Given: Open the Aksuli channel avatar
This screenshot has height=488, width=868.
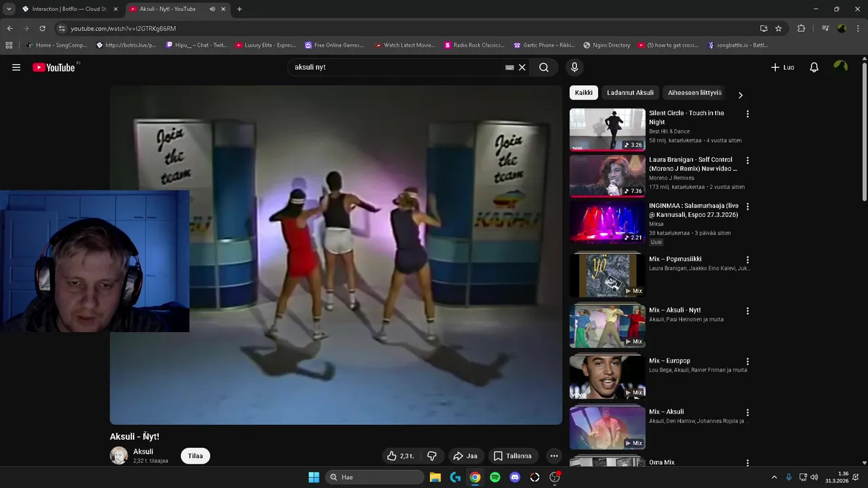Looking at the screenshot, I should 119,455.
